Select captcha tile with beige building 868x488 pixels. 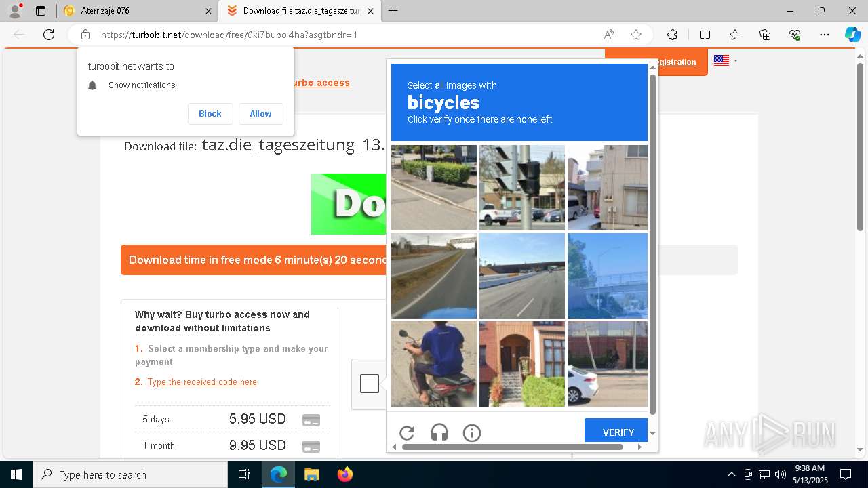[x=608, y=188]
